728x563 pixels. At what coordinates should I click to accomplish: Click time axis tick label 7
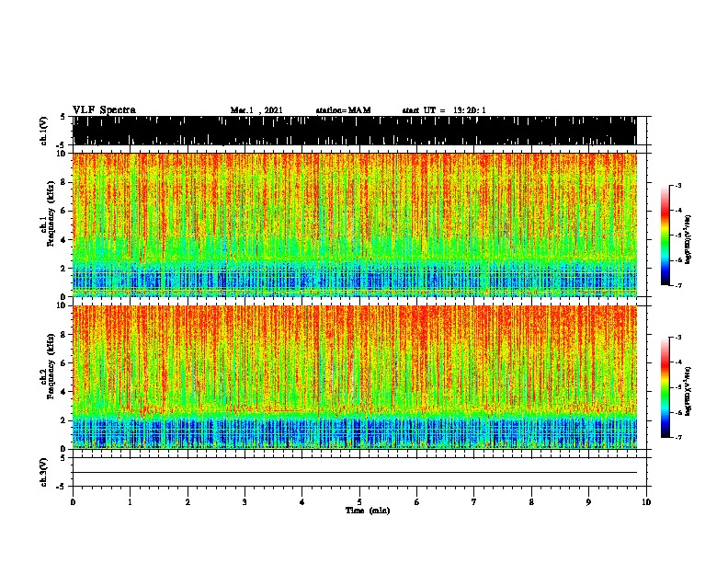click(474, 502)
